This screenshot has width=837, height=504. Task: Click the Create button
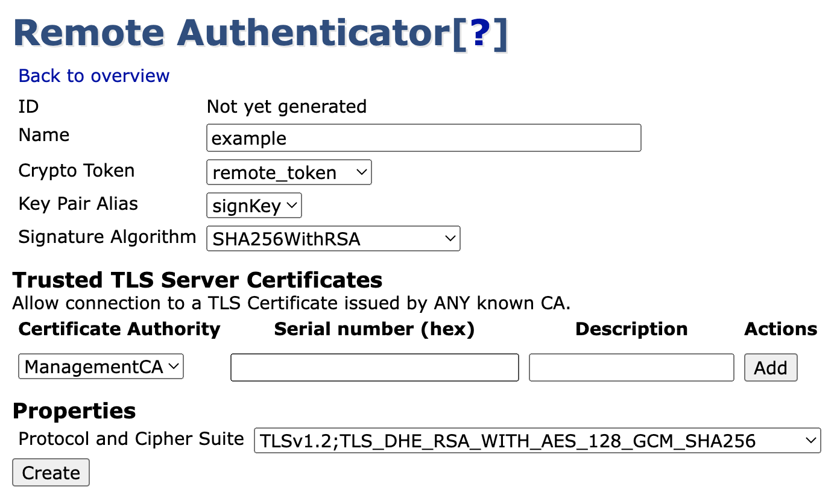51,473
